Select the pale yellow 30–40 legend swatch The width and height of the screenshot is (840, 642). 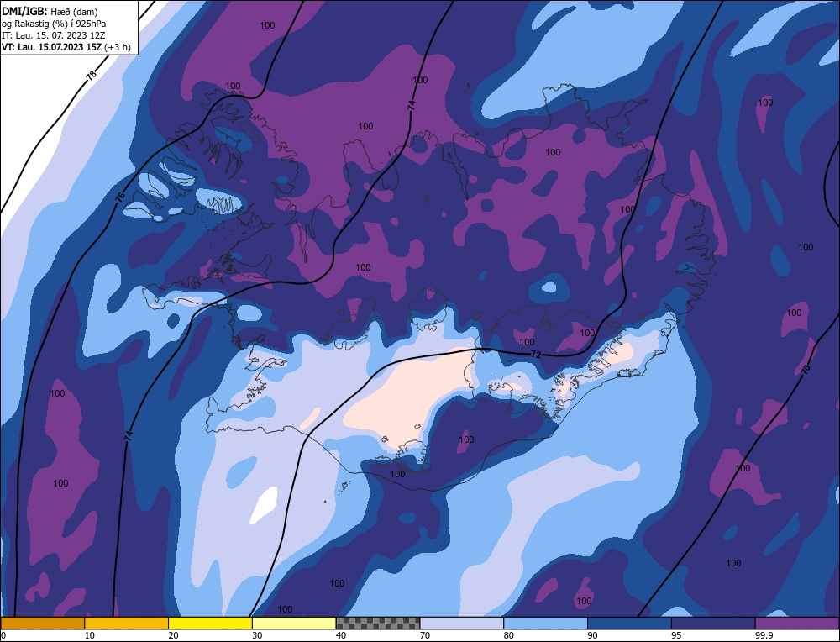click(x=294, y=624)
